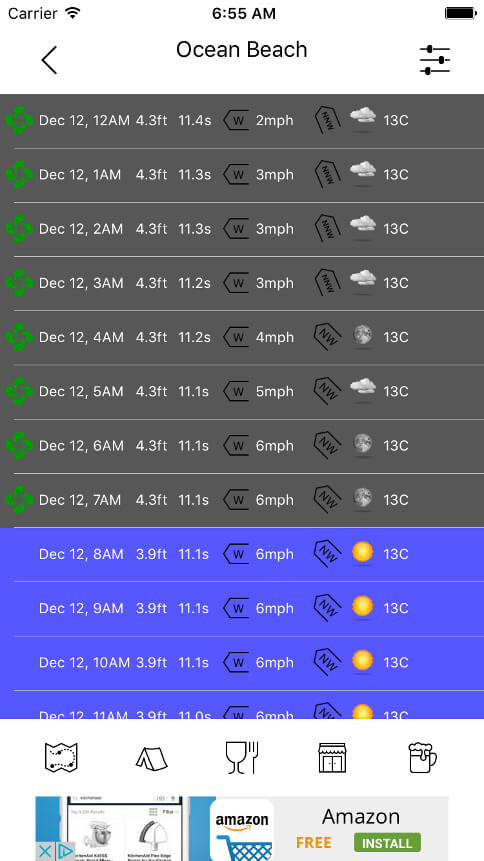Tap the moon icon in the 4AM row
The height and width of the screenshot is (861, 484).
point(363,336)
